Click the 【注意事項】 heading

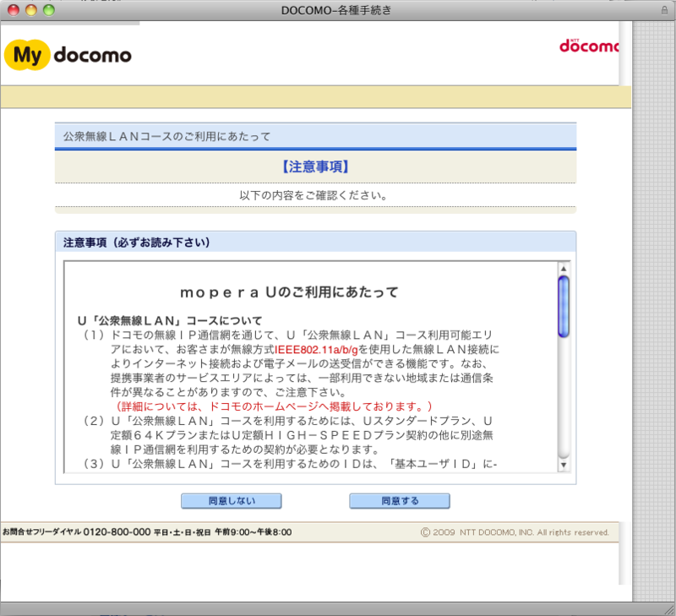[315, 166]
